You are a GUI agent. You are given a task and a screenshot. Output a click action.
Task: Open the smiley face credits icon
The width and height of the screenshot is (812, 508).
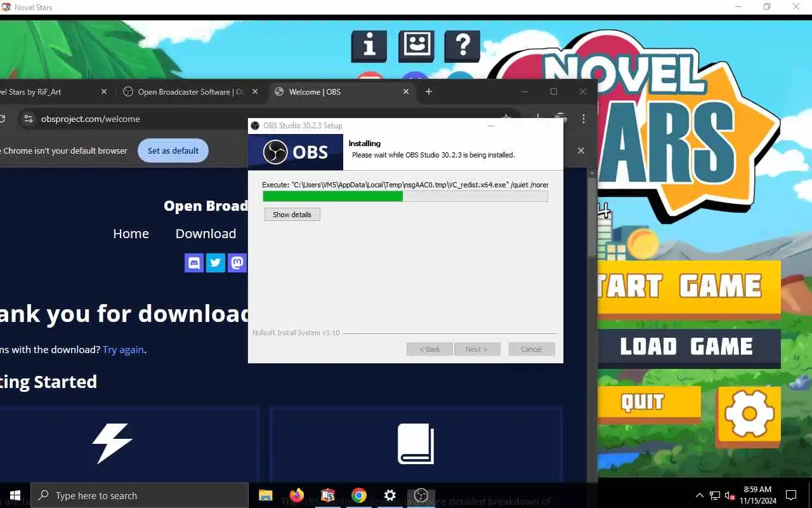(x=416, y=45)
